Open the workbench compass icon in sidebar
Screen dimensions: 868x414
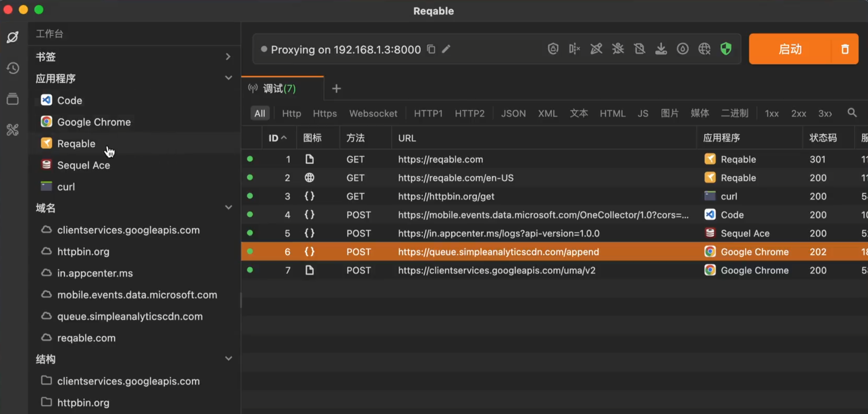[x=13, y=37]
